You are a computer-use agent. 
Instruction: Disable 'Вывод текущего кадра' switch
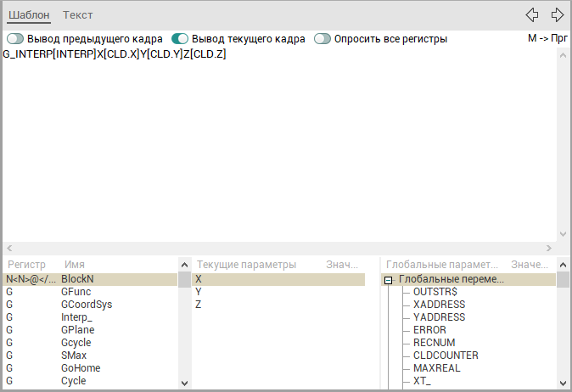tap(180, 39)
